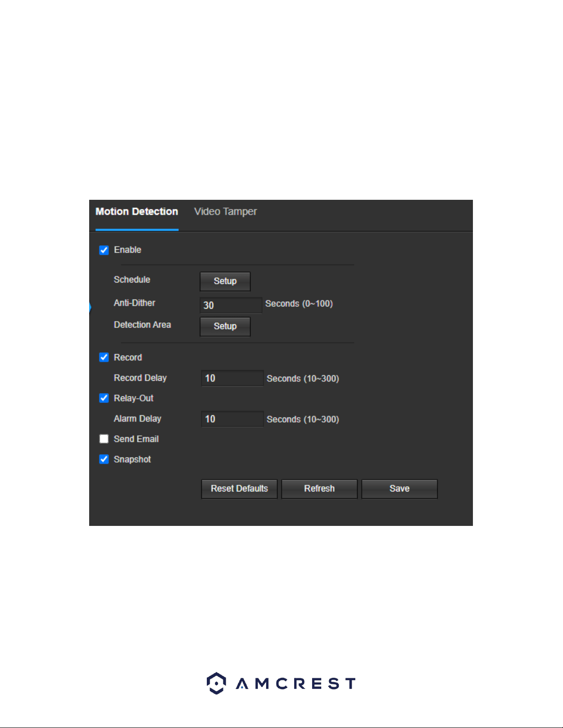
Task: Click the Amcrest logo icon
Action: (x=216, y=683)
